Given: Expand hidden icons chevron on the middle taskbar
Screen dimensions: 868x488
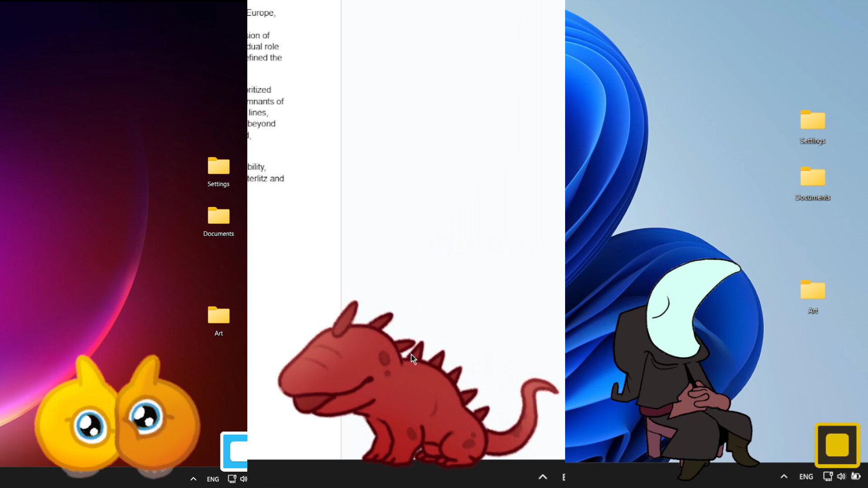Looking at the screenshot, I should (542, 477).
